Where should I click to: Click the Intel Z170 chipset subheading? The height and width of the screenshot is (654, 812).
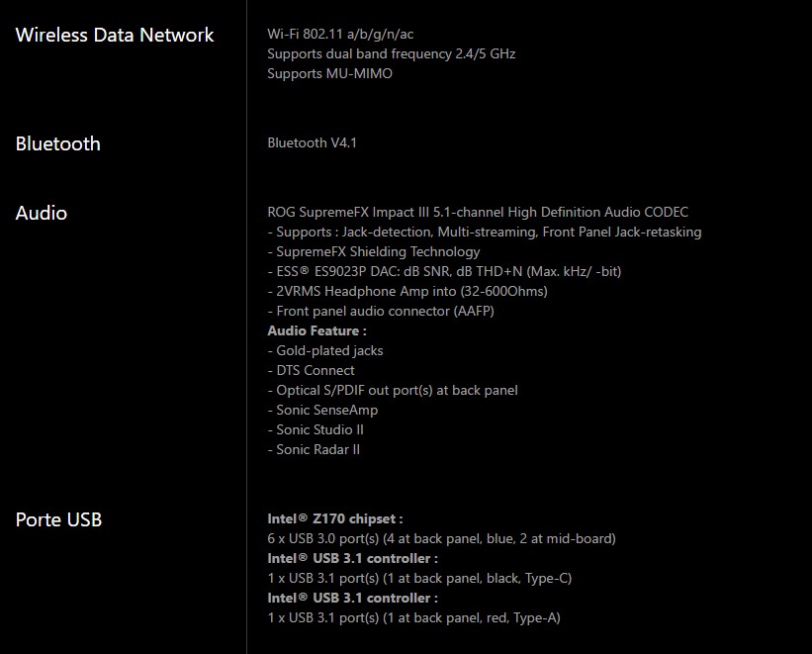(334, 518)
